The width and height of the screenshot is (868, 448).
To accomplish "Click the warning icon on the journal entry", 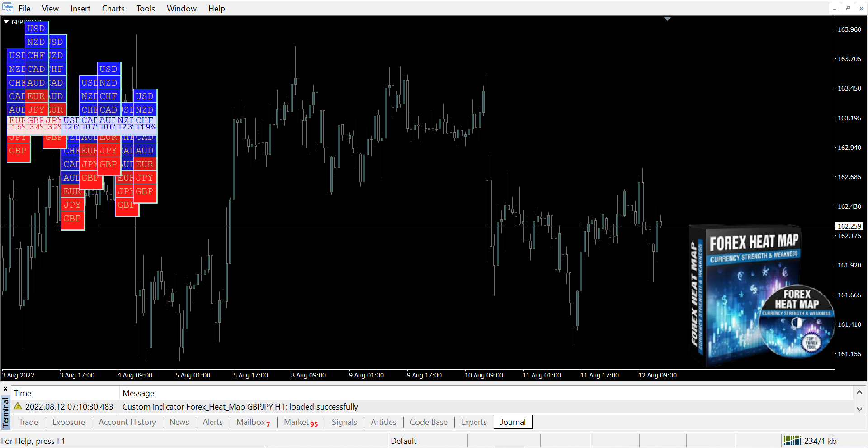I will pyautogui.click(x=18, y=406).
